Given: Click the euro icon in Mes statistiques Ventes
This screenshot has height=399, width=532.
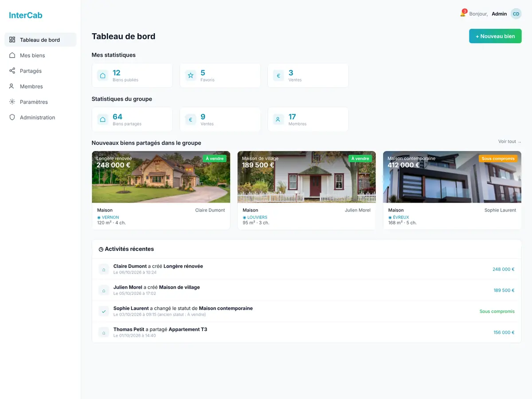Looking at the screenshot, I should tap(278, 75).
